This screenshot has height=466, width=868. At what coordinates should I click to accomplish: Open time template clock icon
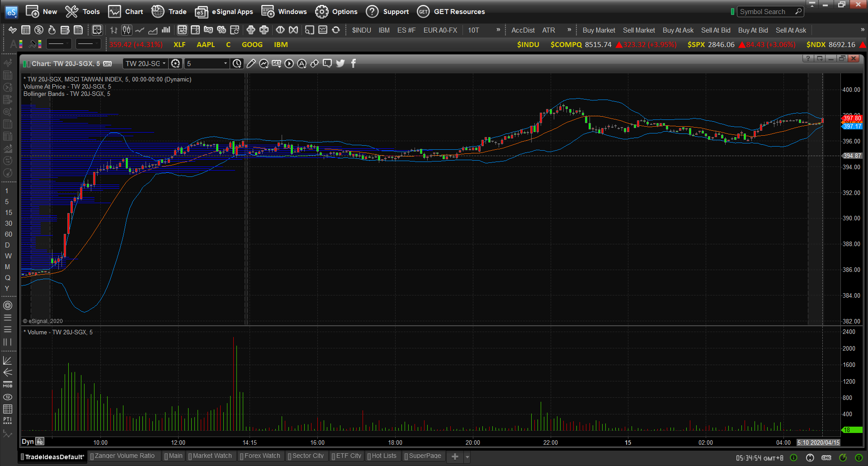[x=237, y=64]
